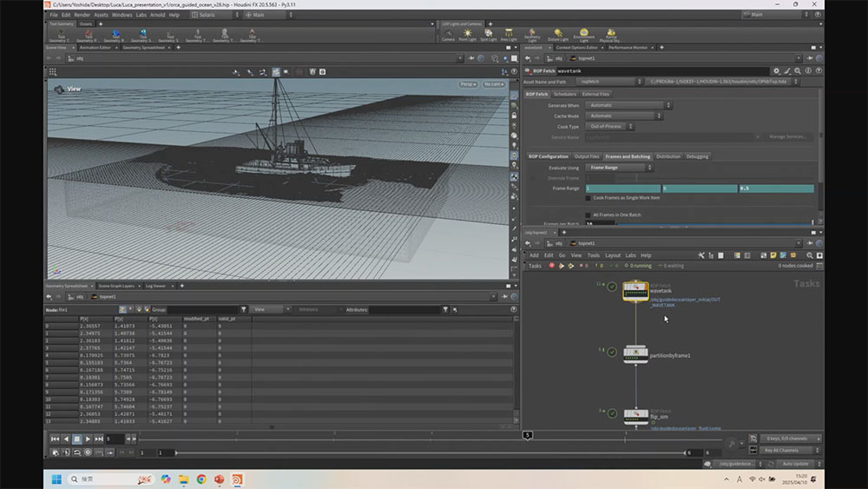Open the node info icon in parameter pane
This screenshot has height=489, width=868.
click(808, 71)
